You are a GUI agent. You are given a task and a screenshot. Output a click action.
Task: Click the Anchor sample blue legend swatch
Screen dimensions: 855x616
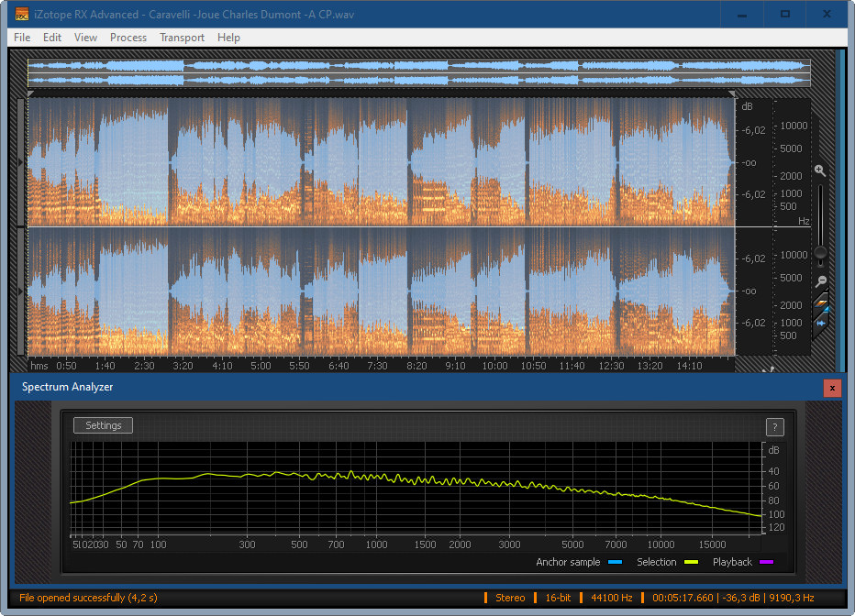click(615, 563)
